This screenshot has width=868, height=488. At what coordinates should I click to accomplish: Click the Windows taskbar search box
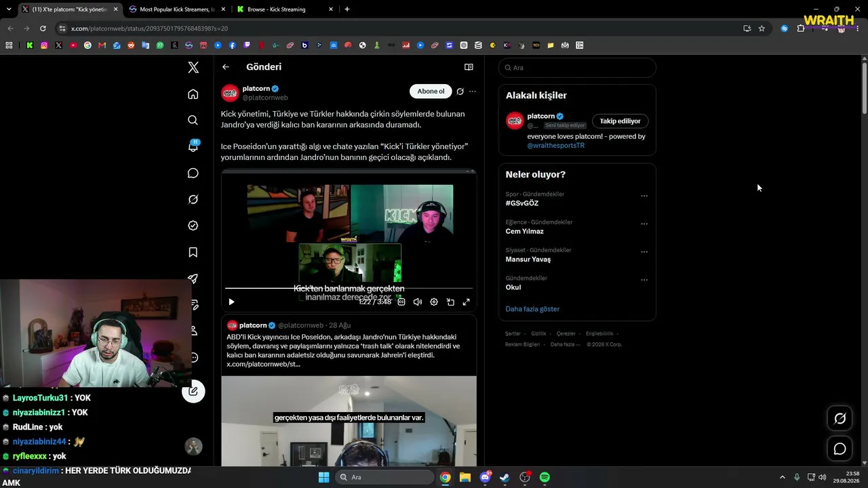pos(384,477)
